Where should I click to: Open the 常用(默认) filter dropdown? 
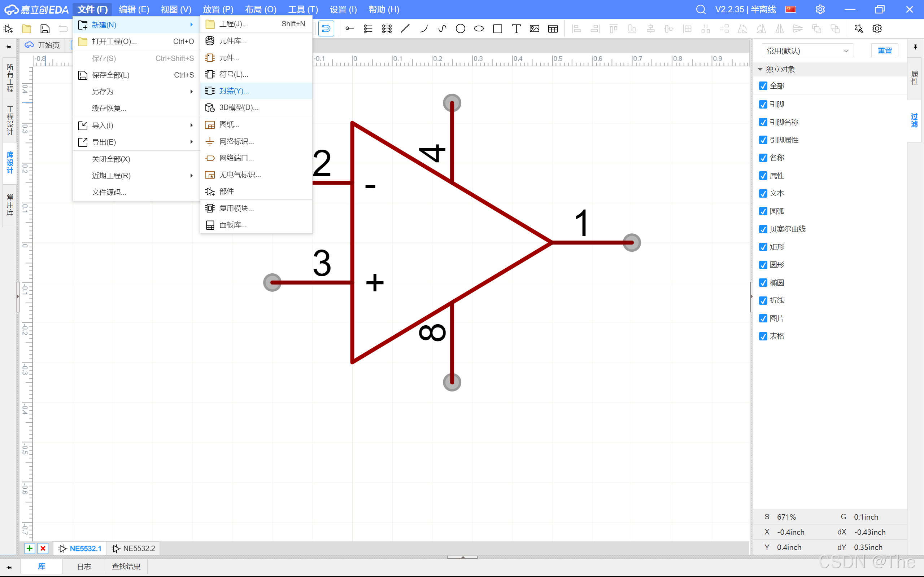click(x=807, y=51)
